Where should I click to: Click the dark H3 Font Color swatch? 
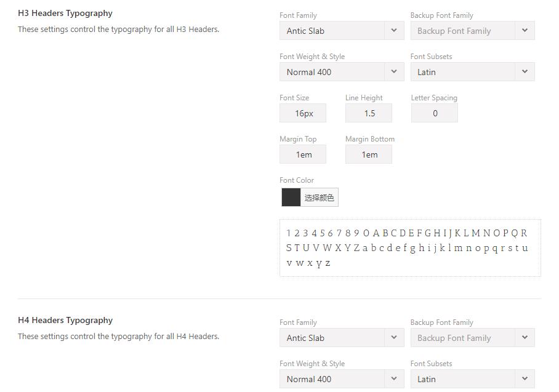point(291,198)
